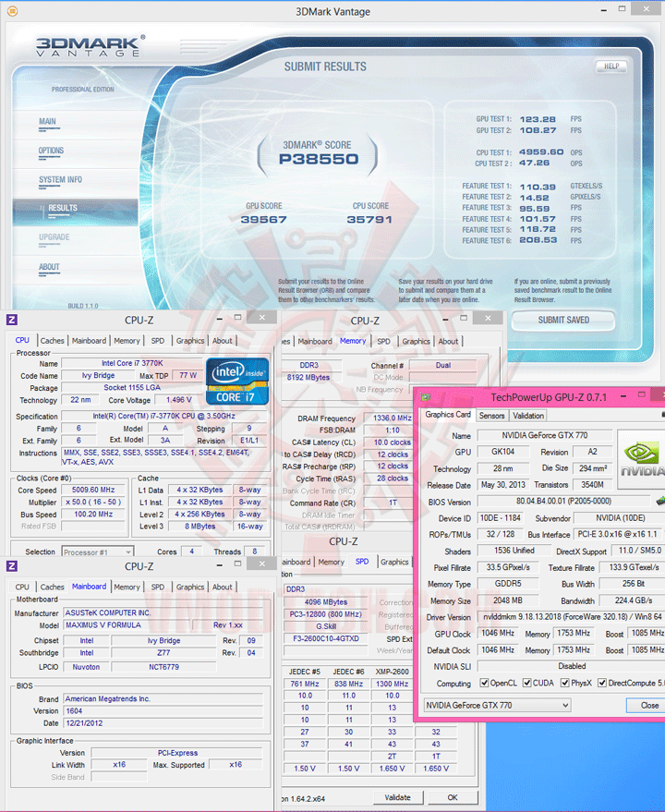Click the 3DMark Vantage orange title bar icon

[x=12, y=11]
